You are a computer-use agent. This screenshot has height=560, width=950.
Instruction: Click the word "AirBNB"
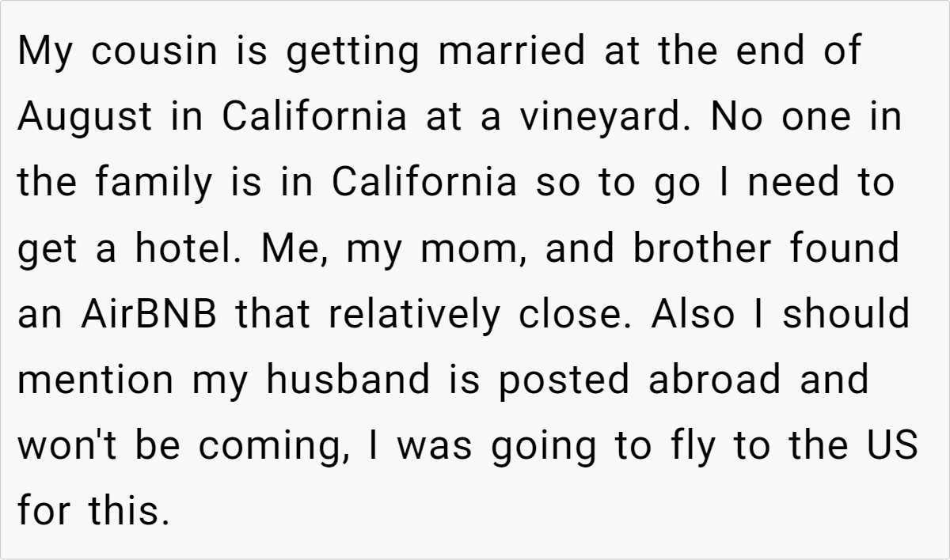(147, 315)
